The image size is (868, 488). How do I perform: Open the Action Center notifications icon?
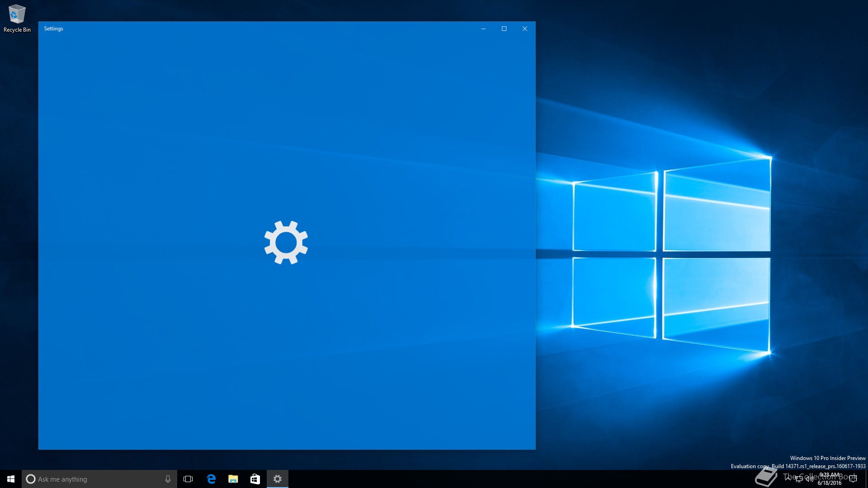pyautogui.click(x=853, y=479)
